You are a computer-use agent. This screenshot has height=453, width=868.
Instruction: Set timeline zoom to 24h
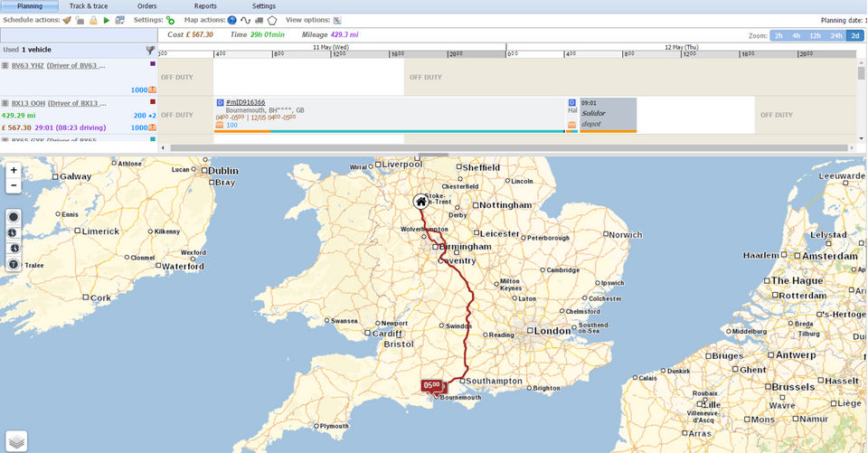(x=835, y=35)
